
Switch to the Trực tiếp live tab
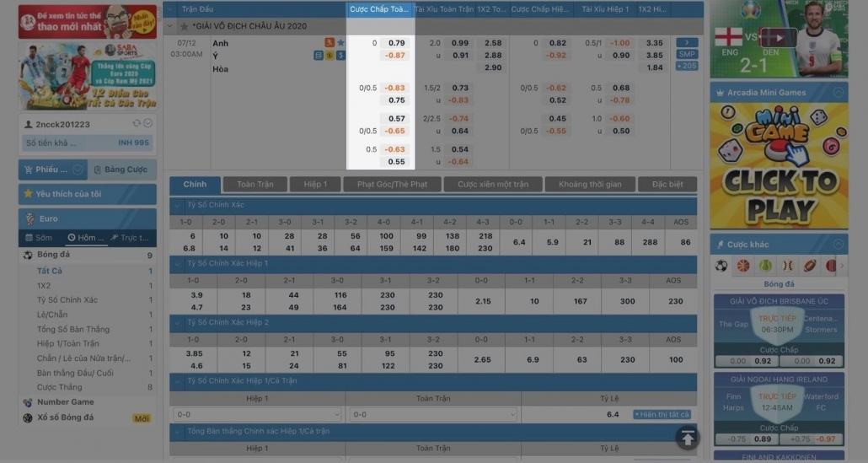[130, 238]
